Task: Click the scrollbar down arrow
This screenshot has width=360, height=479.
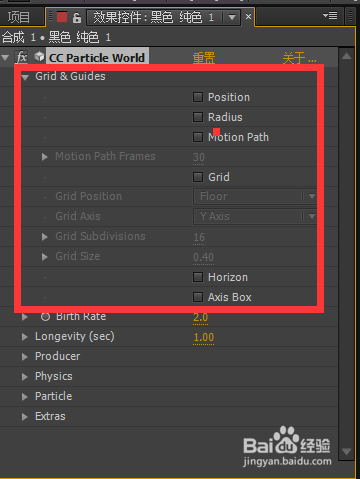Action: pyautogui.click(x=346, y=452)
